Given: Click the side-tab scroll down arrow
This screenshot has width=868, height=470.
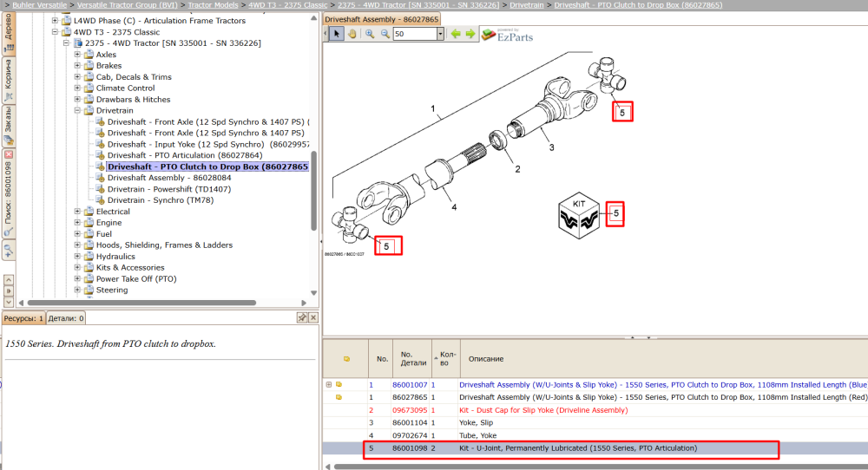Looking at the screenshot, I should point(9,303).
